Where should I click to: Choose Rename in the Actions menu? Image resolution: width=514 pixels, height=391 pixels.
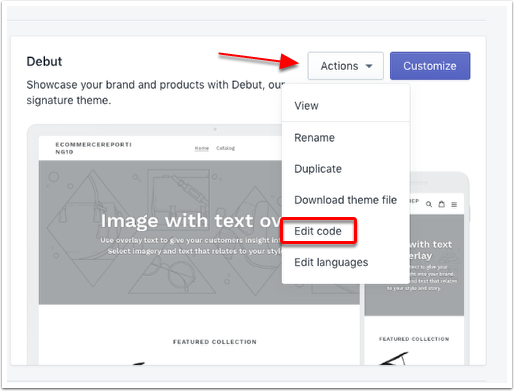pyautogui.click(x=346, y=137)
